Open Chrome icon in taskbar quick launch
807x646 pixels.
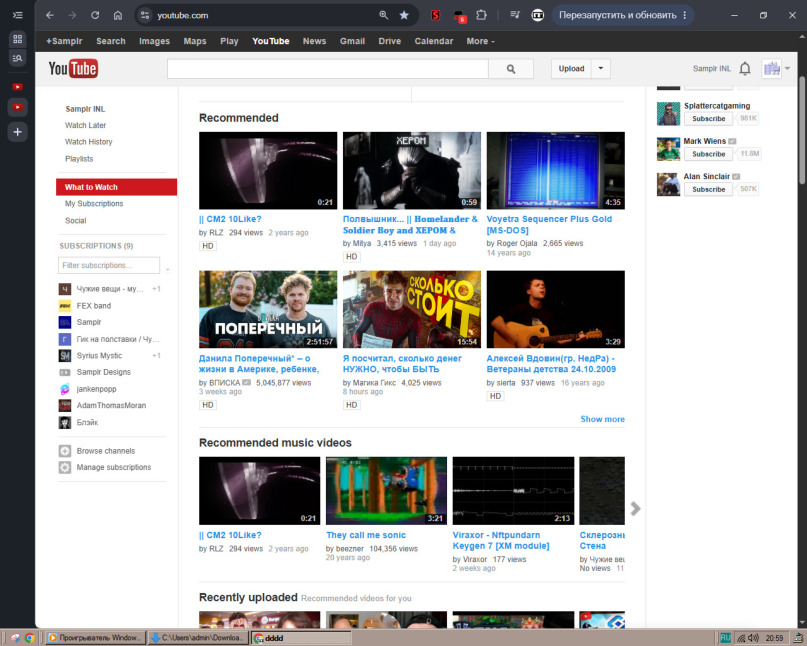pyautogui.click(x=30, y=638)
